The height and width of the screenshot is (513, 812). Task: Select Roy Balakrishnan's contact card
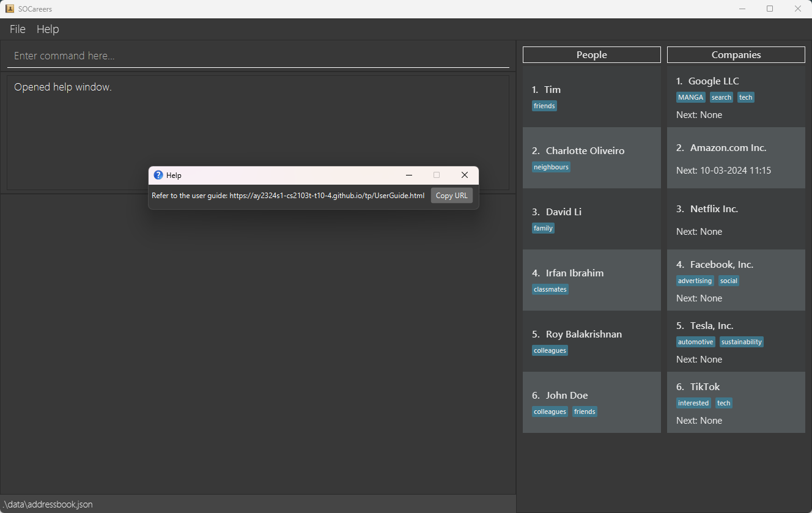pos(591,341)
